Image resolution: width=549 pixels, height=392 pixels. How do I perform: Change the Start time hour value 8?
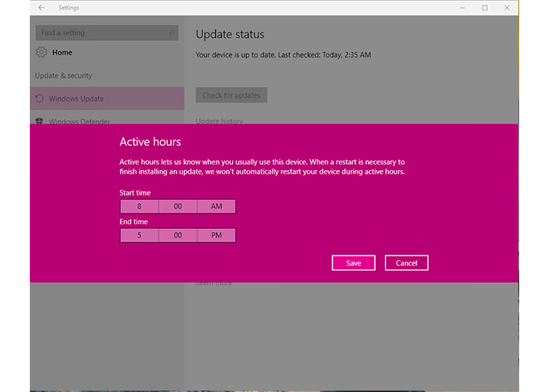(x=139, y=206)
